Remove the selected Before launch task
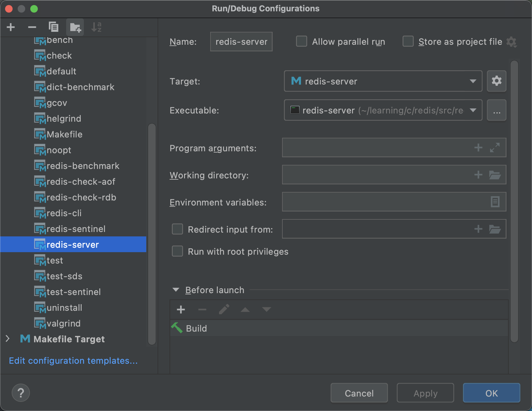This screenshot has height=411, width=532. [x=202, y=310]
